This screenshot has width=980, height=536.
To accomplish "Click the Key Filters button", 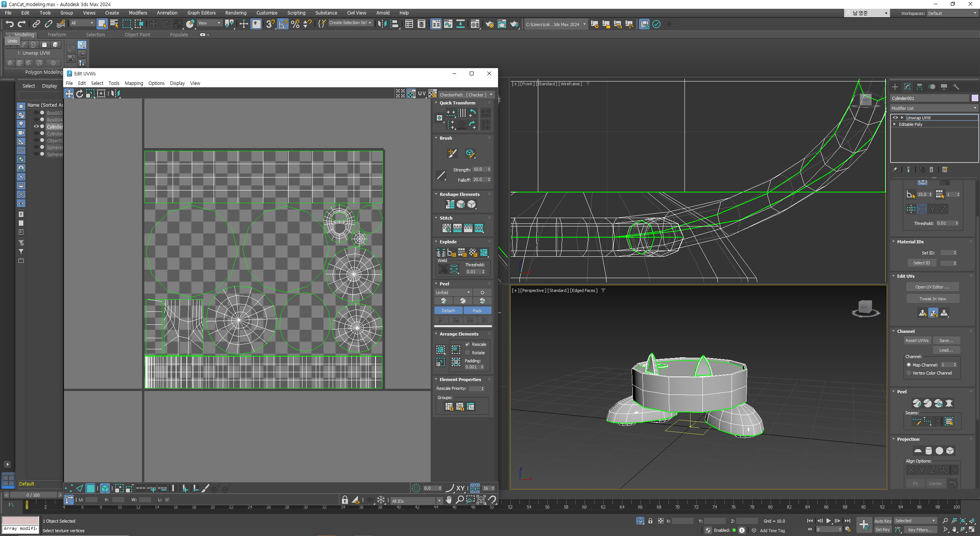I will [x=920, y=530].
